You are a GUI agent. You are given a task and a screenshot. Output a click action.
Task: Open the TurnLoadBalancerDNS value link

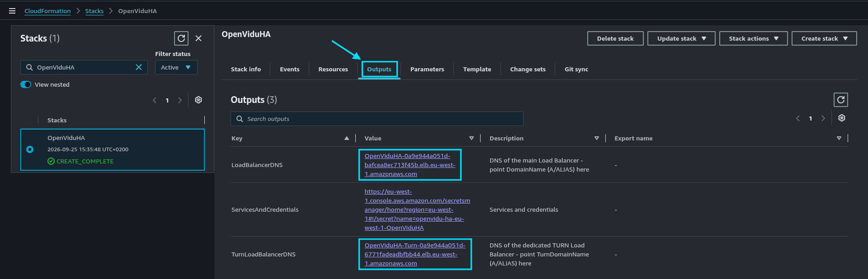click(x=415, y=254)
